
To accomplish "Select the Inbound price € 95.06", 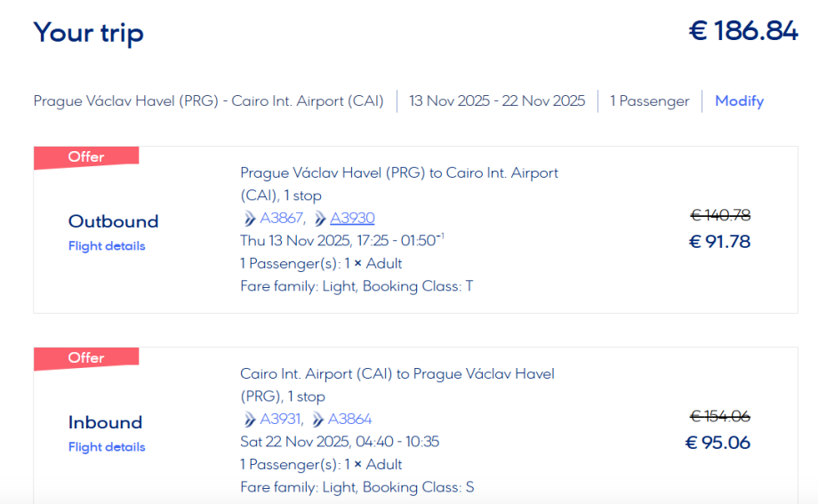I will point(720,443).
